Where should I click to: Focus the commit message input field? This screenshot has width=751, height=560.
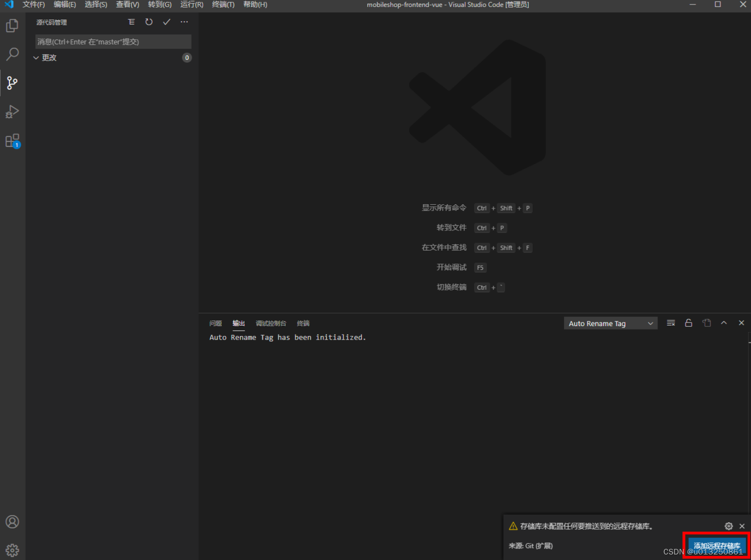[x=113, y=42]
